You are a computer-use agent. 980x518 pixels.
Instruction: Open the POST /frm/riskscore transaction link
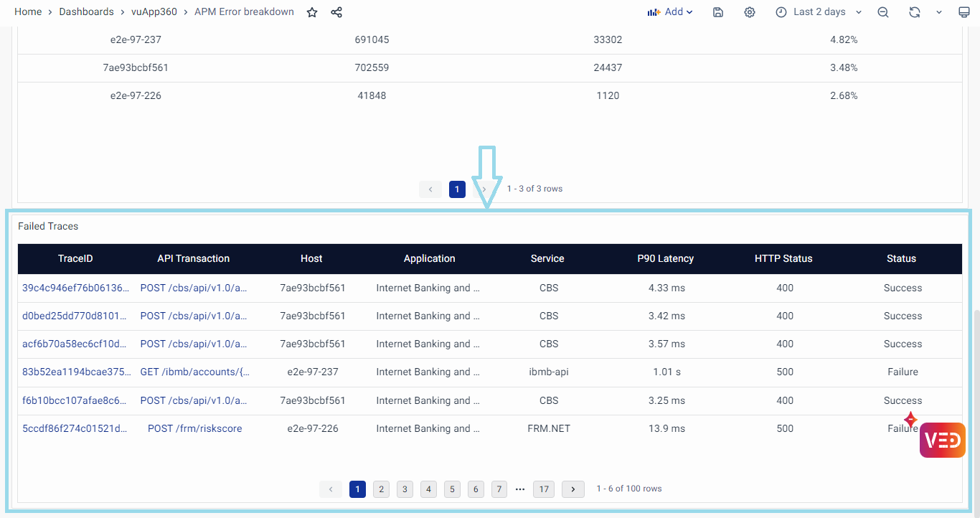194,429
